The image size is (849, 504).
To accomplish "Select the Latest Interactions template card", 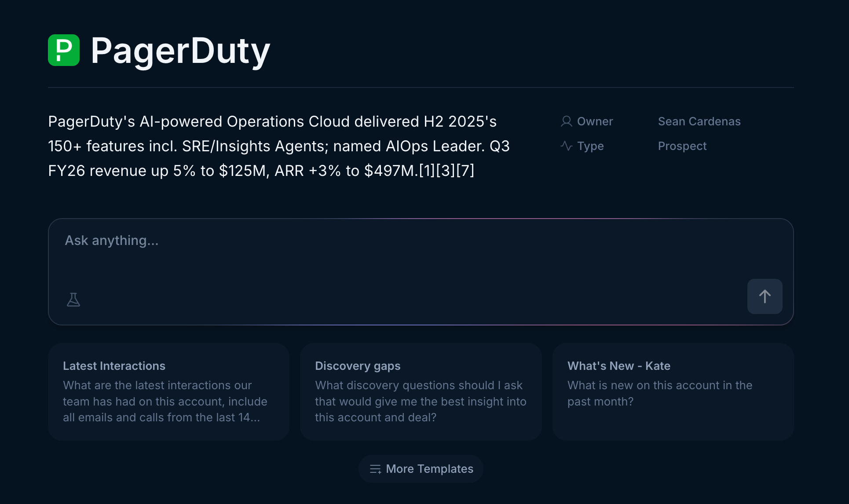I will [x=168, y=392].
